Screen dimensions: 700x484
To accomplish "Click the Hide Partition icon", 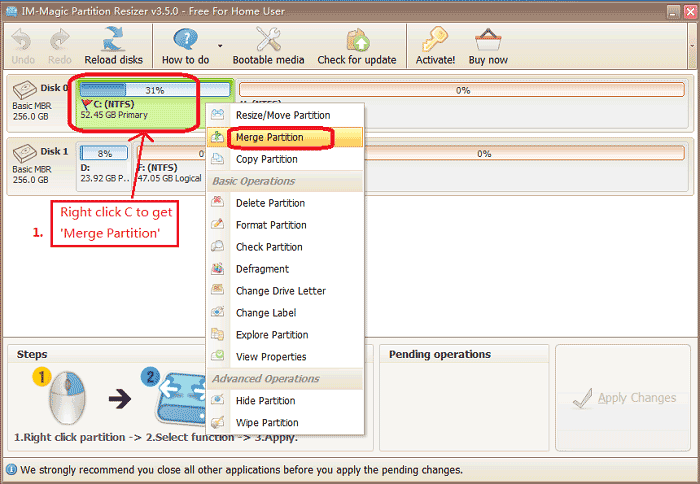I will [217, 400].
